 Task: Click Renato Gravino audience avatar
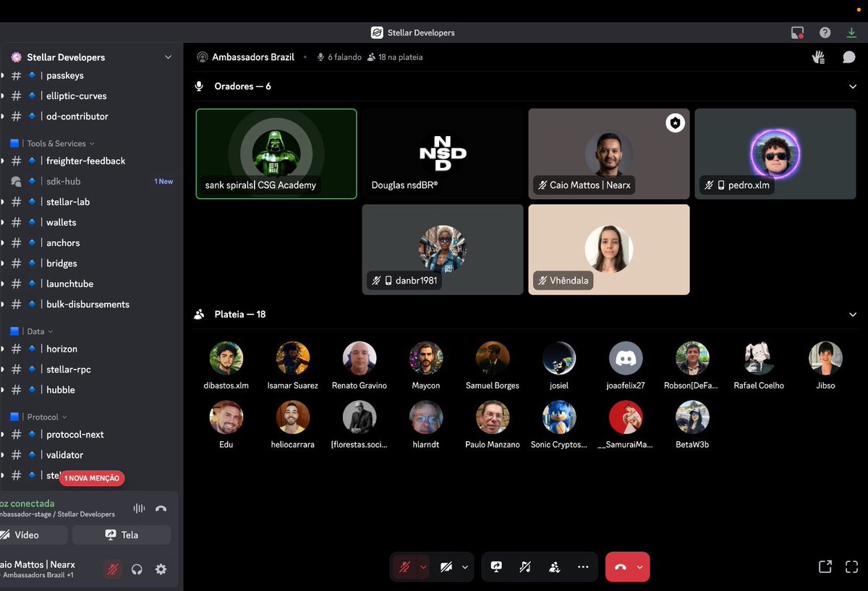(x=359, y=358)
